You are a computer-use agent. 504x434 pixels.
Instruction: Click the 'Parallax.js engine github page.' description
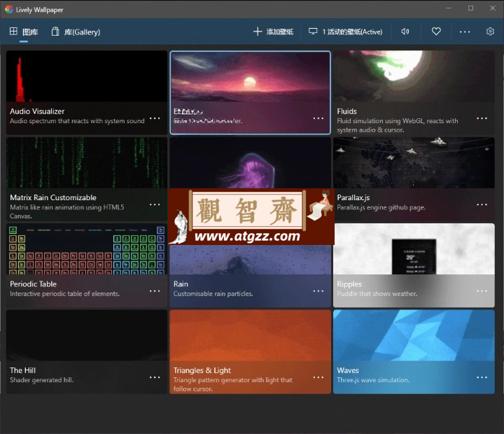click(x=381, y=207)
